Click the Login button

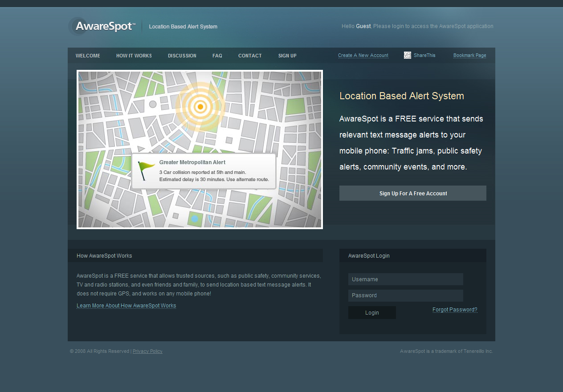372,312
